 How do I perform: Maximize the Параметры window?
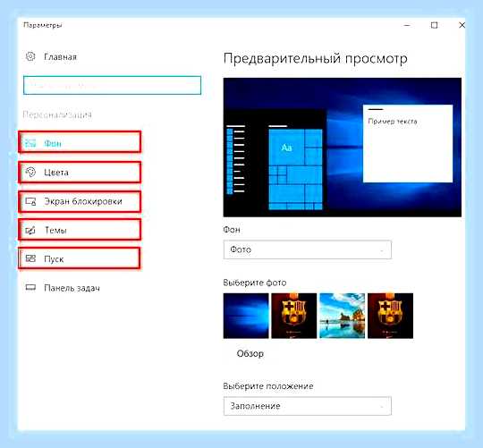(x=434, y=25)
